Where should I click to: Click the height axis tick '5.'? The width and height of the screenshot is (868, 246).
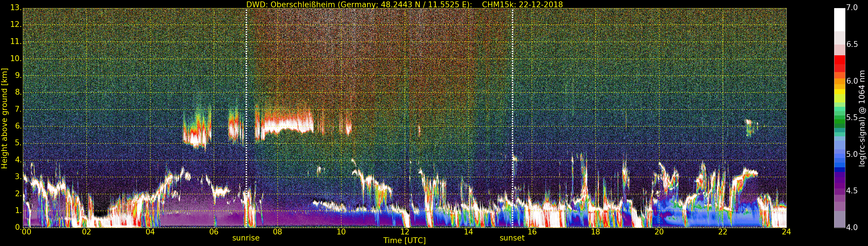coord(18,143)
